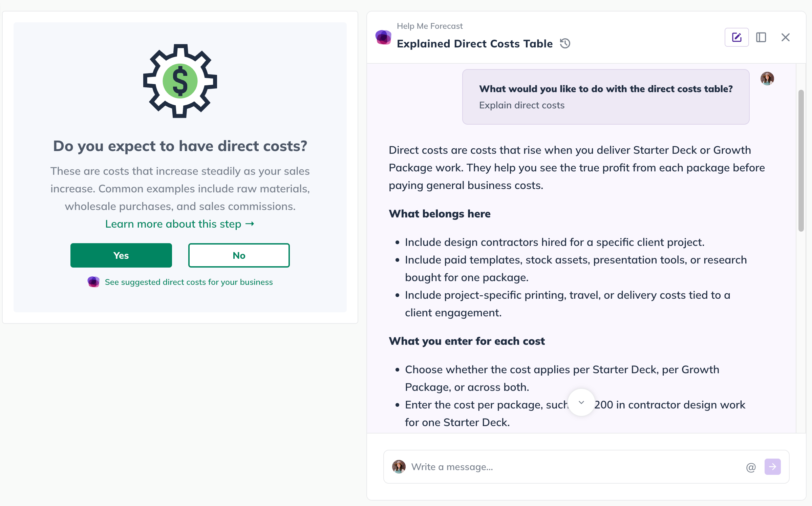Jump to latest message with the down chevron
The image size is (812, 506).
click(x=581, y=402)
